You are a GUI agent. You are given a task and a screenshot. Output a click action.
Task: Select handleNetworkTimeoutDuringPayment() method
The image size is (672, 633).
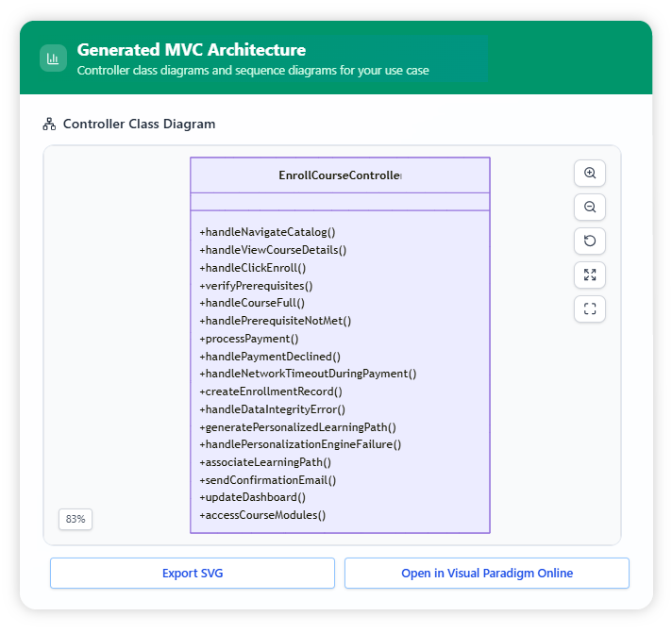pos(308,374)
